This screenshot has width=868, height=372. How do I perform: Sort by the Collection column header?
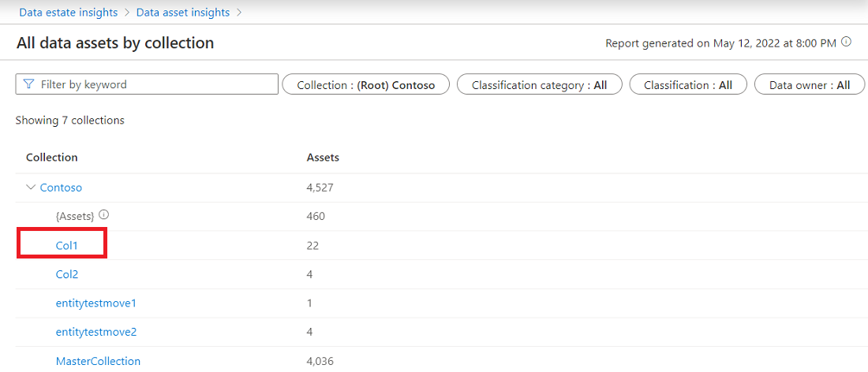(52, 158)
